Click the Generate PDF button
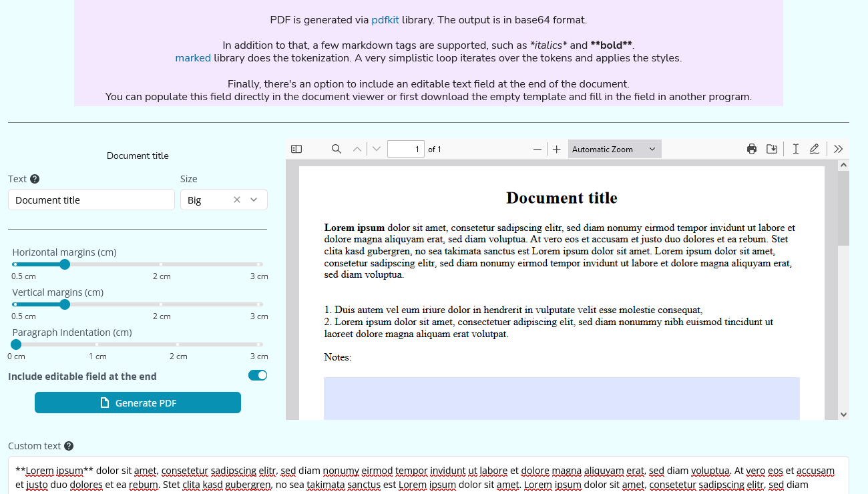 [138, 403]
